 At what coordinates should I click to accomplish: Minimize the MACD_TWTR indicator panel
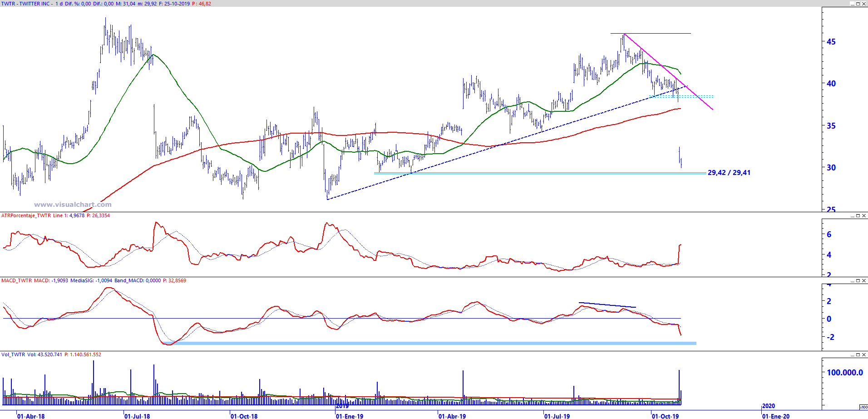853,281
